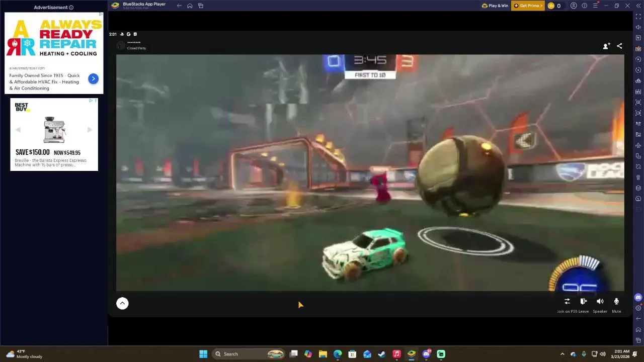The height and width of the screenshot is (362, 644).
Task: Open Discord from the taskbar
Action: click(426, 354)
